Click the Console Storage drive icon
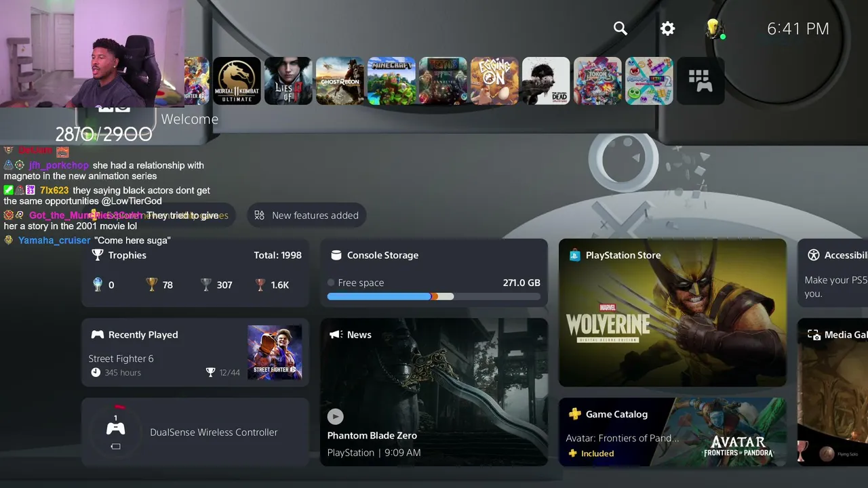Screen dimensions: 868x488 tap(336, 255)
